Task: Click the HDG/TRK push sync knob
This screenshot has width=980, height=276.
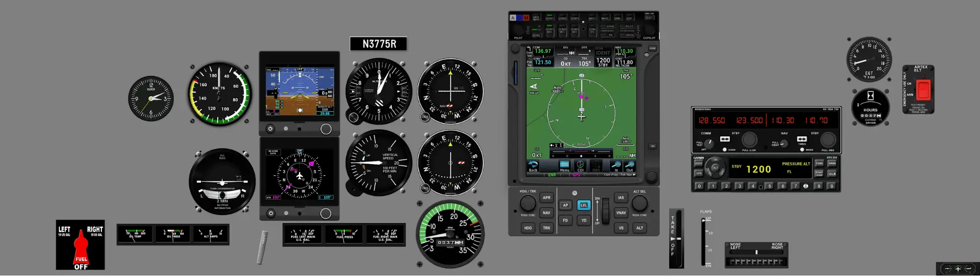Action: tap(528, 203)
